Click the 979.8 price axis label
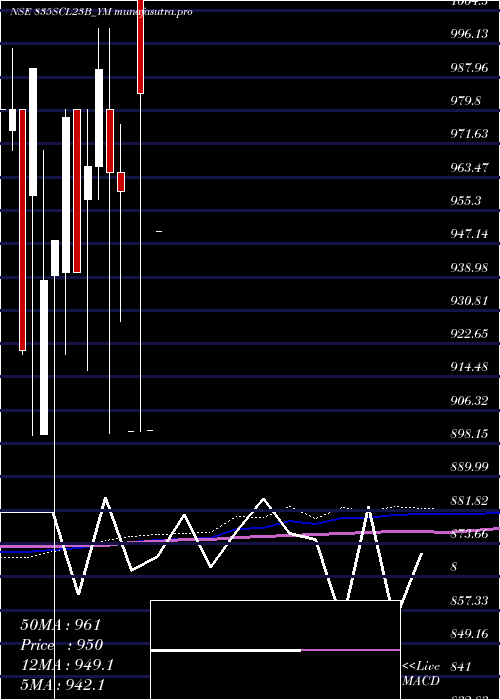The height and width of the screenshot is (700, 500). (466, 101)
